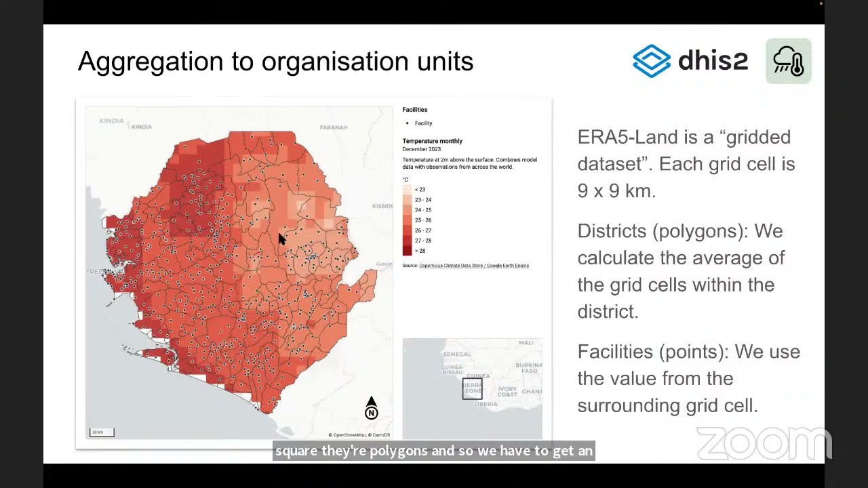Select the '< 23' legend color swatch

[x=407, y=190]
